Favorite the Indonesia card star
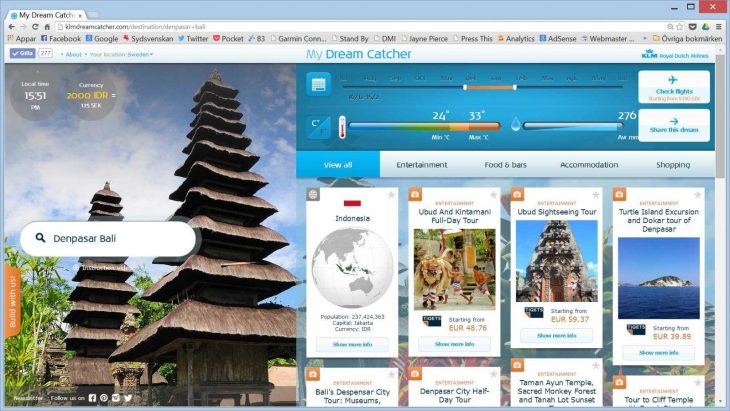The height and width of the screenshot is (411, 730). [x=391, y=195]
